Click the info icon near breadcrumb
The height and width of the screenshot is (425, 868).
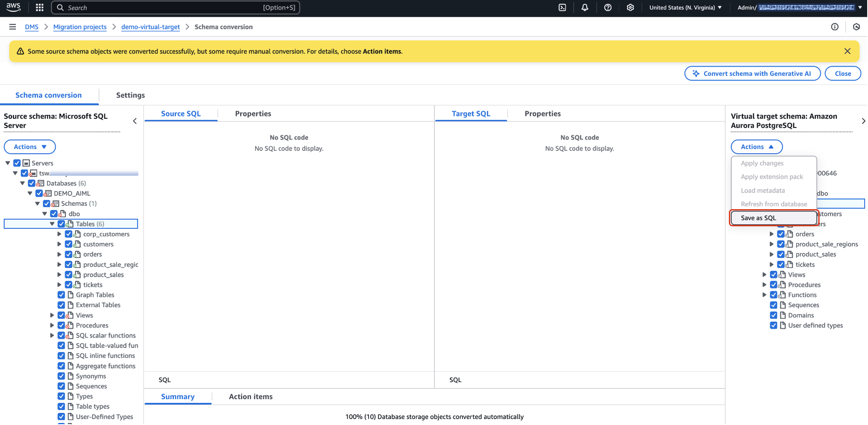(835, 27)
